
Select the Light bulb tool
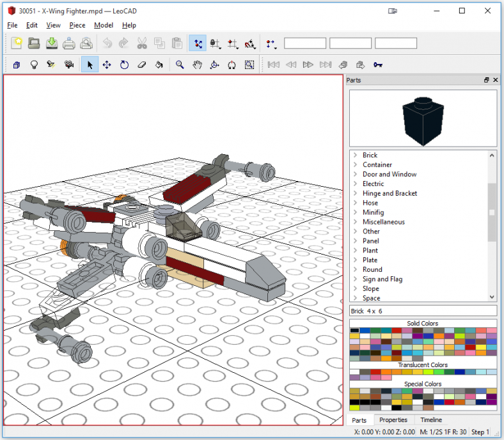point(34,65)
